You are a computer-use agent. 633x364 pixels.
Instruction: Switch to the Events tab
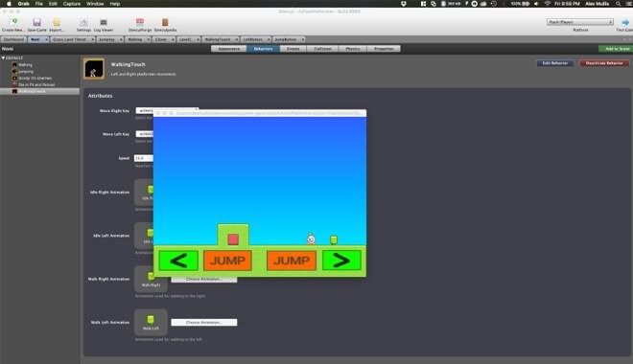click(293, 49)
